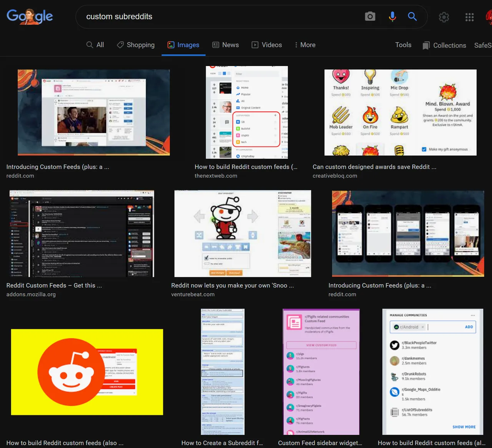Click the first reddit.com source under desktop screenshot
Viewport: 492px width, 448px height.
point(20,176)
